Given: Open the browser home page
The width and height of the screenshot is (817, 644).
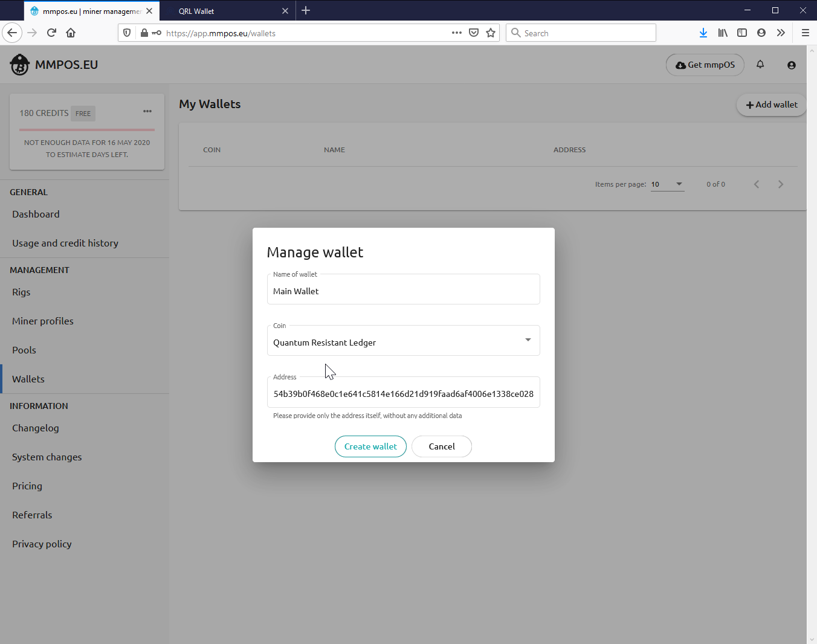Looking at the screenshot, I should click(x=71, y=33).
